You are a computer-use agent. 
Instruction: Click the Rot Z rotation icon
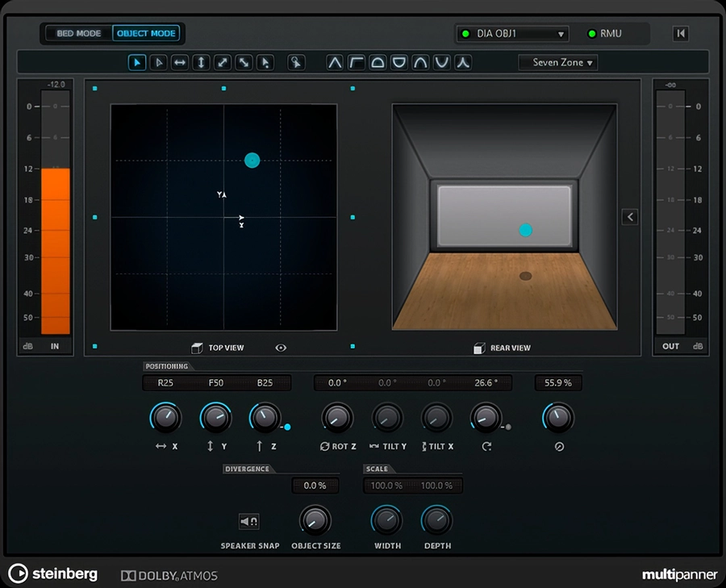click(324, 446)
